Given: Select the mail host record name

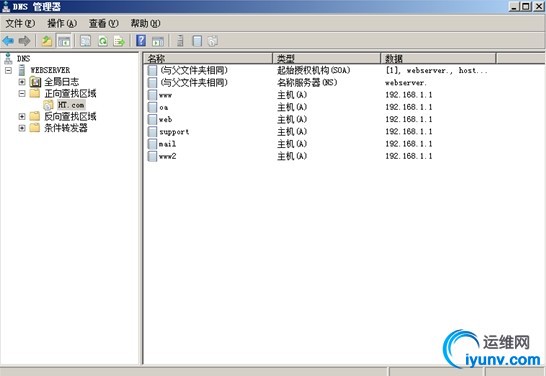Looking at the screenshot, I should pyautogui.click(x=167, y=144).
